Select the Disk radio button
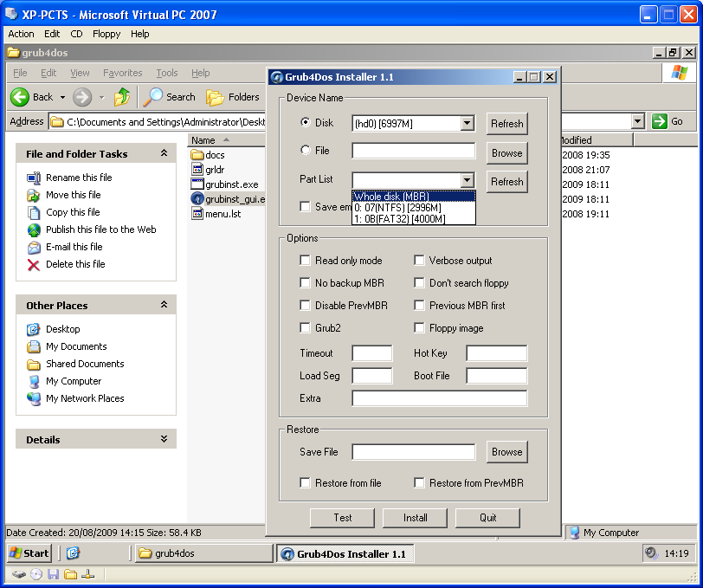 tap(306, 122)
